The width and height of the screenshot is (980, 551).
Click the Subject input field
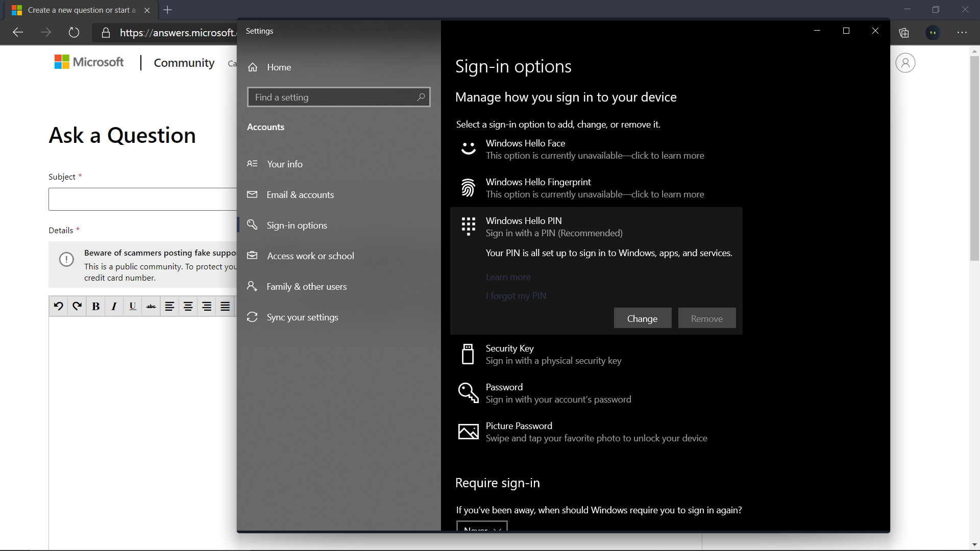(143, 199)
